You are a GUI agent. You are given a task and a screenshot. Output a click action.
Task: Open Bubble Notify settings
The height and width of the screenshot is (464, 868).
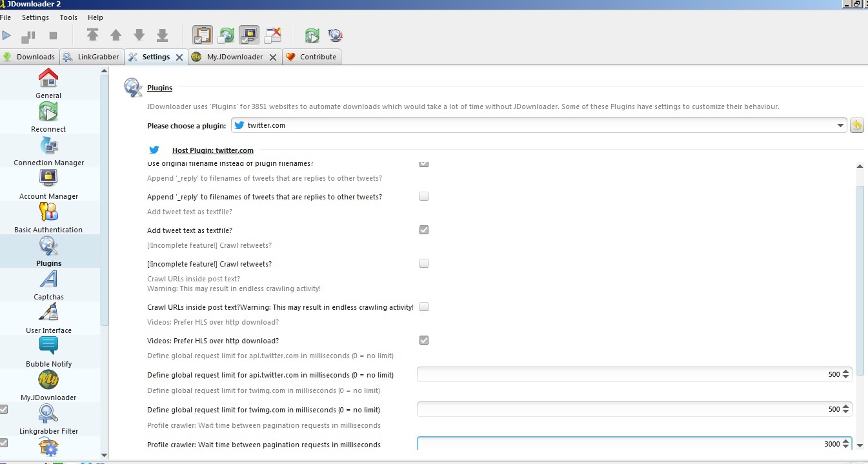coord(49,352)
